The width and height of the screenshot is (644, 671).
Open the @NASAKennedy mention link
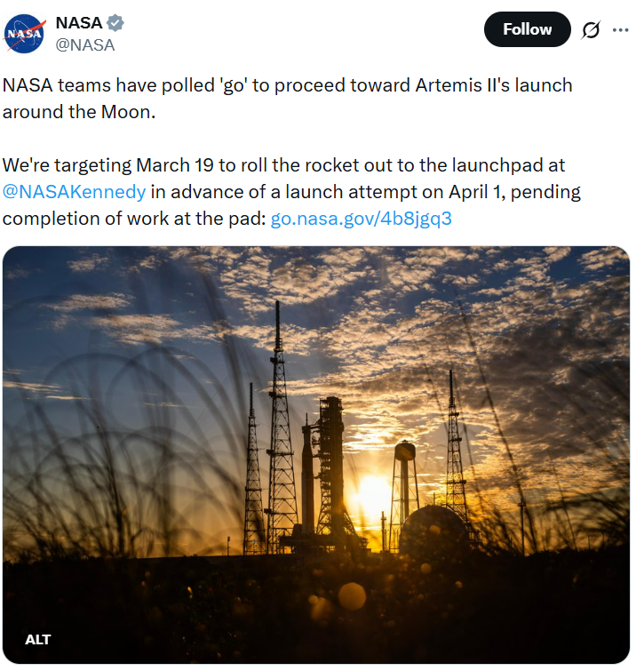click(74, 192)
